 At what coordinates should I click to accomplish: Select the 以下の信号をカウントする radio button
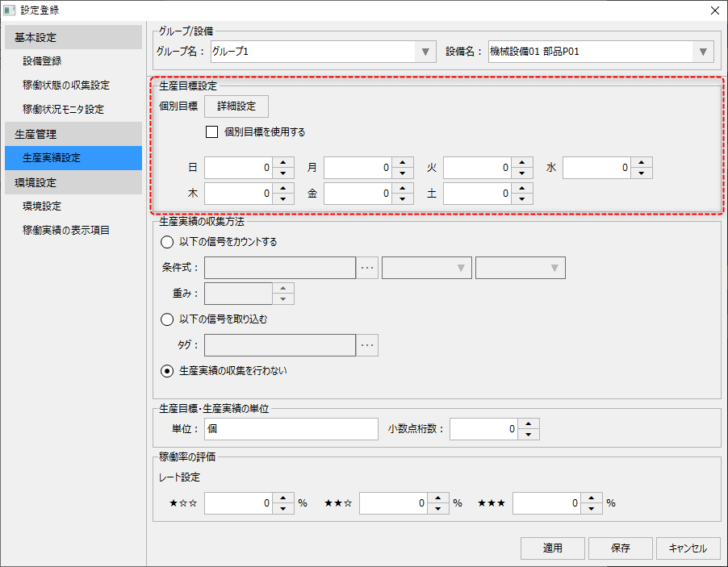(166, 241)
